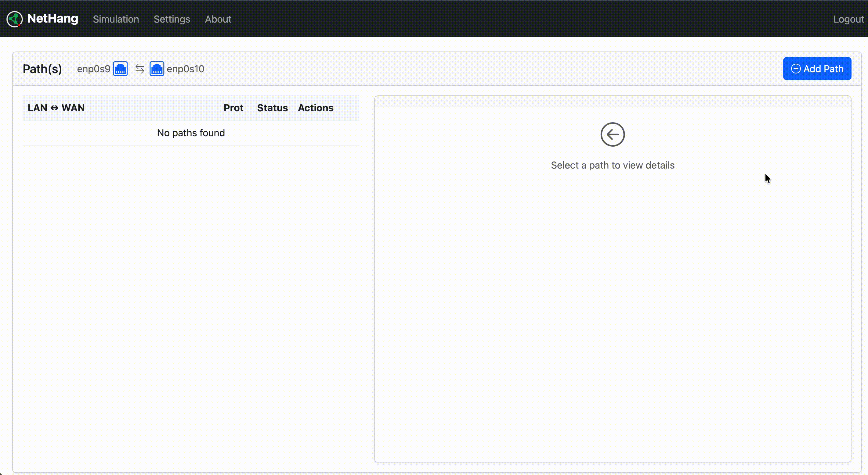Viewport: 868px width, 475px height.
Task: Log out using the Logout link
Action: tap(848, 19)
